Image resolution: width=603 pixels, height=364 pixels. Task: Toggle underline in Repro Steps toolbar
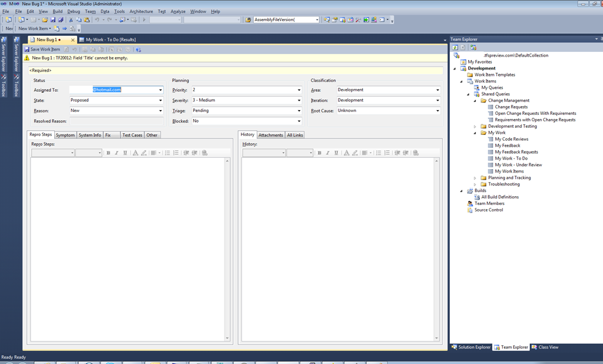click(125, 153)
